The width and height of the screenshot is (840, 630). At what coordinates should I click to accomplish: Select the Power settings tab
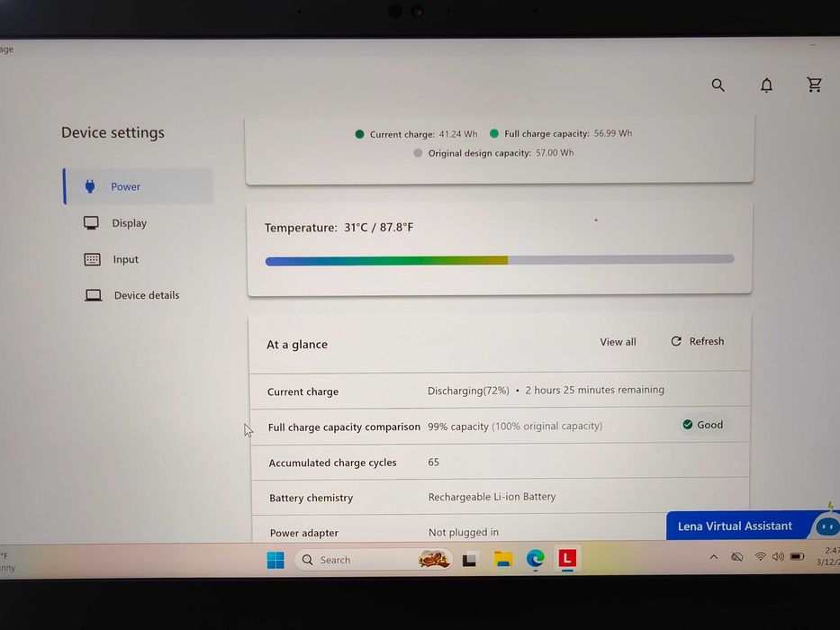[x=139, y=186]
